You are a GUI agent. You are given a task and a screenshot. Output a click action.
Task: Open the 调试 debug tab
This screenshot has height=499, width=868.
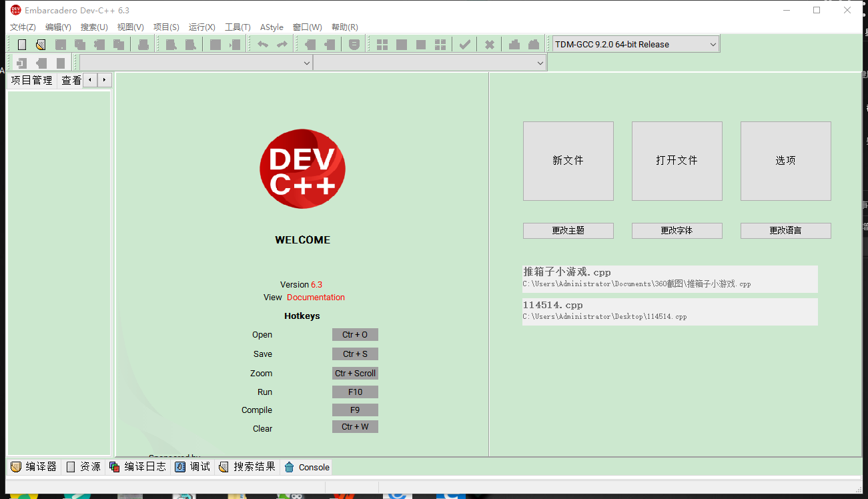point(193,467)
